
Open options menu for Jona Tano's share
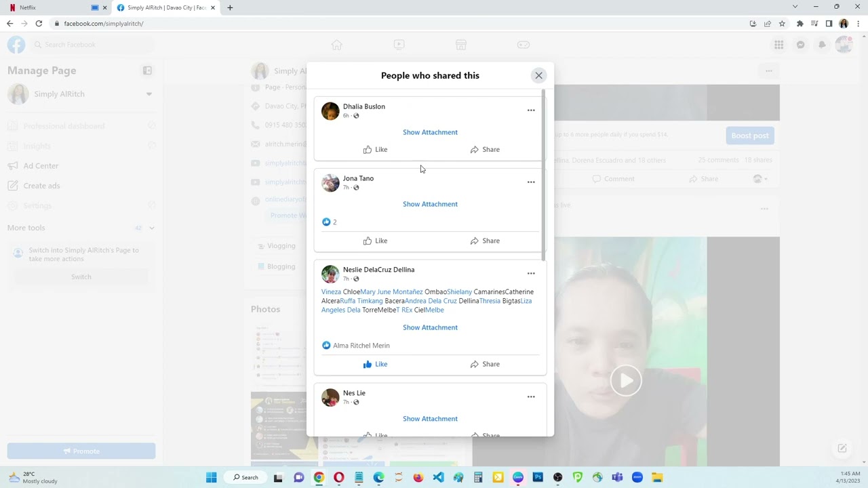pyautogui.click(x=531, y=182)
